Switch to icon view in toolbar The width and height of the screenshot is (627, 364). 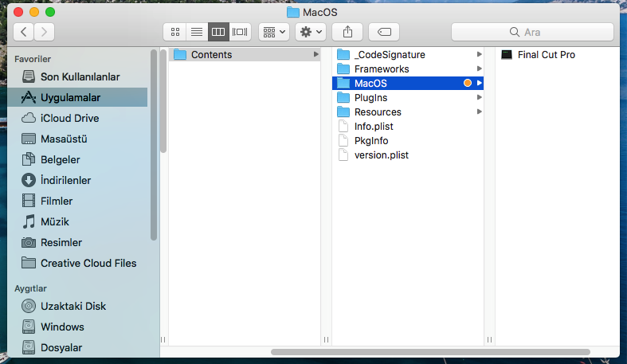(174, 32)
